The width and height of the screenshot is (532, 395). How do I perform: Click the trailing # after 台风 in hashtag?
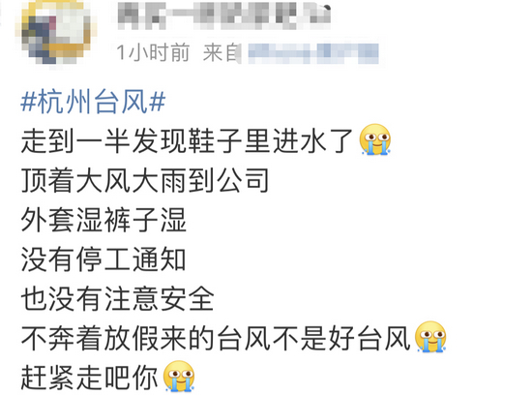click(x=158, y=102)
